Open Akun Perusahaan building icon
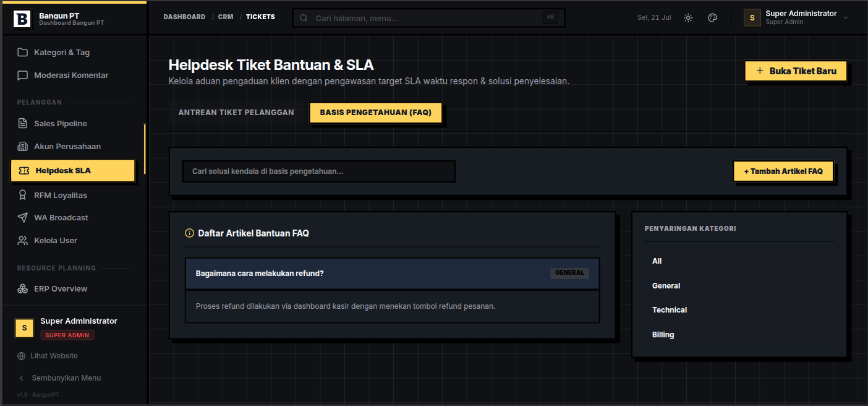Screen dimensions: 868x406 click(22, 147)
